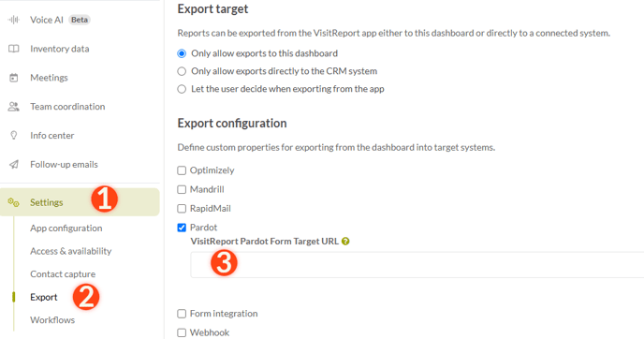Click the Voice AI waveform icon
Screen dimensions: 644x339
(13, 20)
